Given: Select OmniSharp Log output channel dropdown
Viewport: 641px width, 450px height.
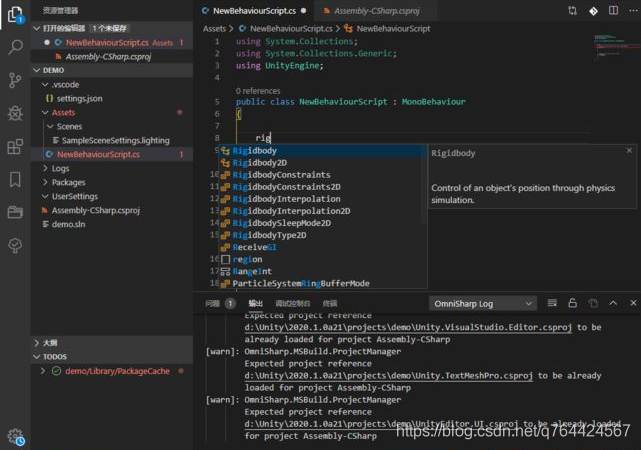Looking at the screenshot, I should click(482, 304).
